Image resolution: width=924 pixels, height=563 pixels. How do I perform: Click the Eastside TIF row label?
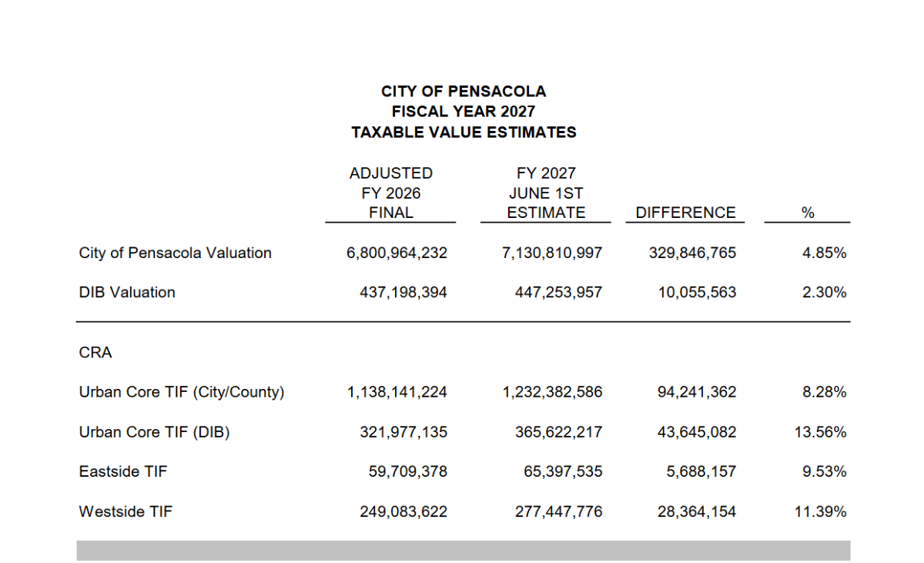(122, 471)
